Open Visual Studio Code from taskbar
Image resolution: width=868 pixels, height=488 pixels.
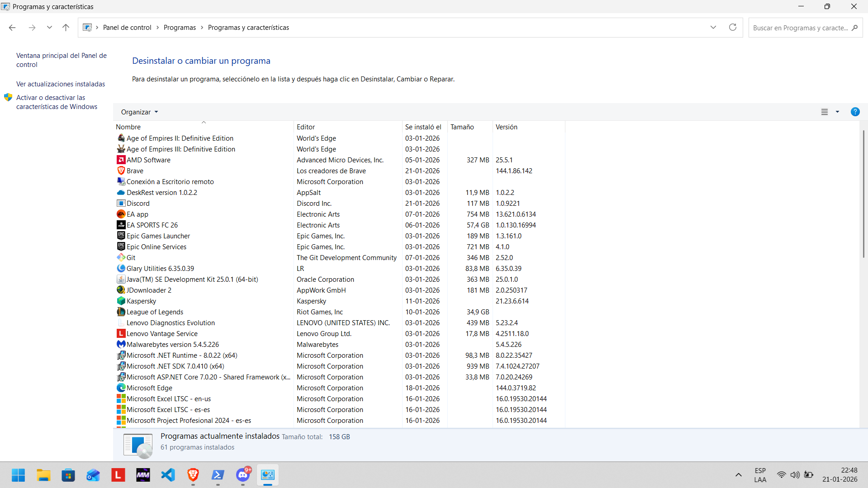pyautogui.click(x=168, y=475)
